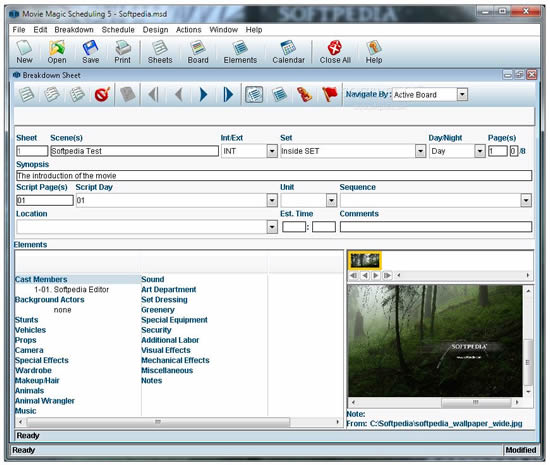This screenshot has height=465, width=550.
Task: Expand the Sequence dropdown
Action: 525,200
